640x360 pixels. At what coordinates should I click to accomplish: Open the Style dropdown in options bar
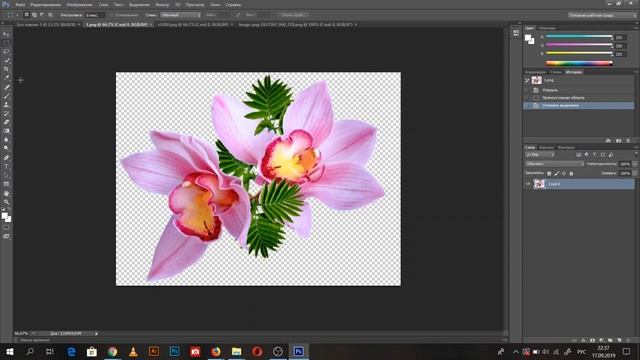click(x=180, y=15)
